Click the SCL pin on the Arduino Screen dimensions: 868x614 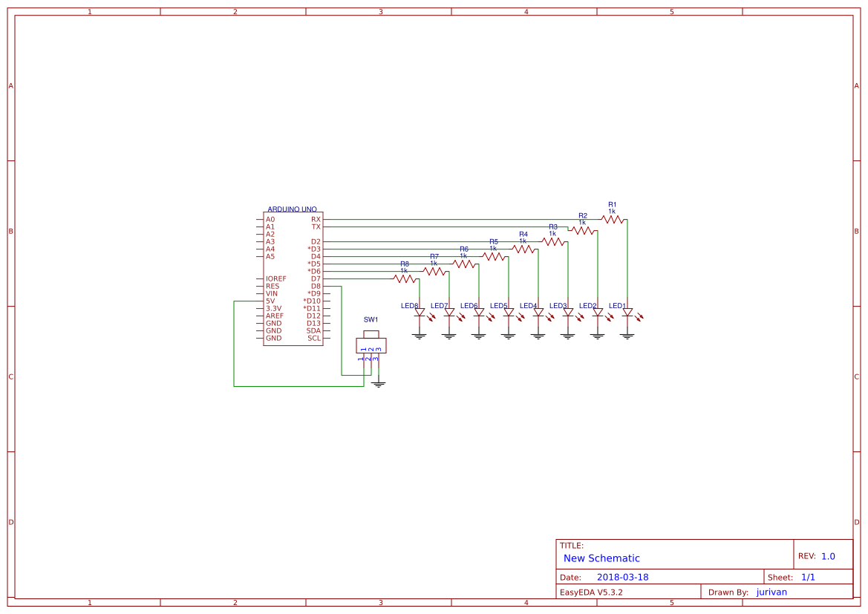tap(313, 337)
